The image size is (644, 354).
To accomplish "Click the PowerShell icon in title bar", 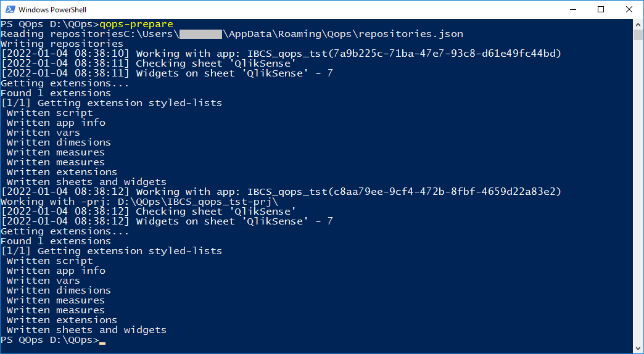I will [x=10, y=9].
